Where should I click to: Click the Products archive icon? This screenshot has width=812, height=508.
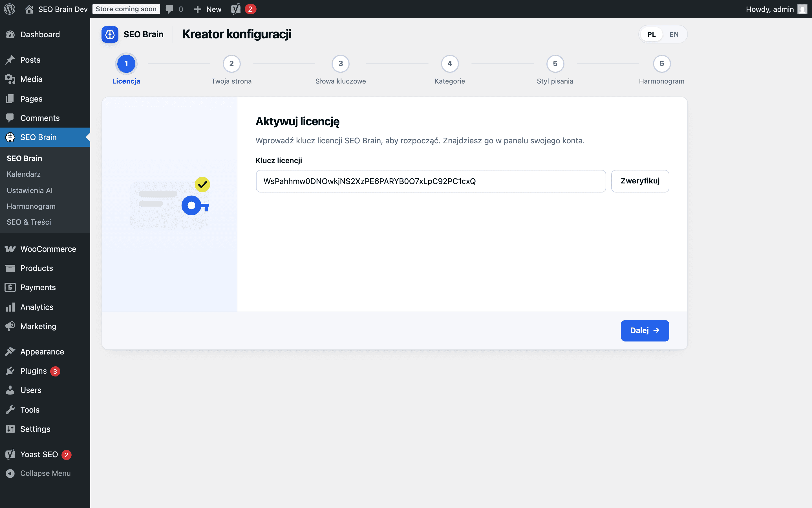(x=10, y=268)
